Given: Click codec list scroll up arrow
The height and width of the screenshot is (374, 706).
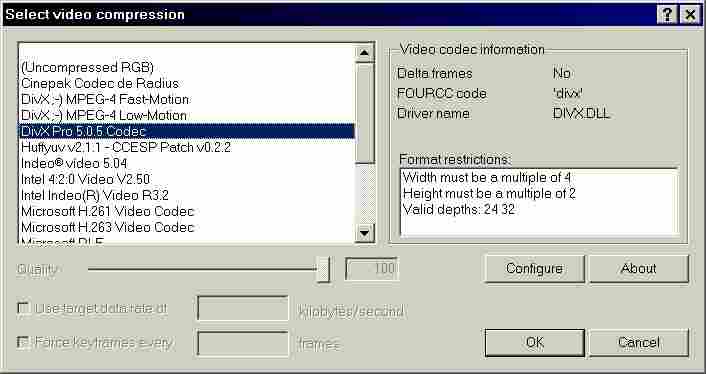Looking at the screenshot, I should pos(365,54).
